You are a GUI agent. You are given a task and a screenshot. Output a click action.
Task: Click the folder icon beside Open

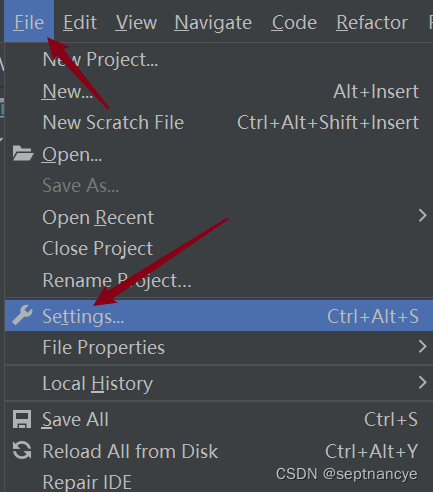23,154
